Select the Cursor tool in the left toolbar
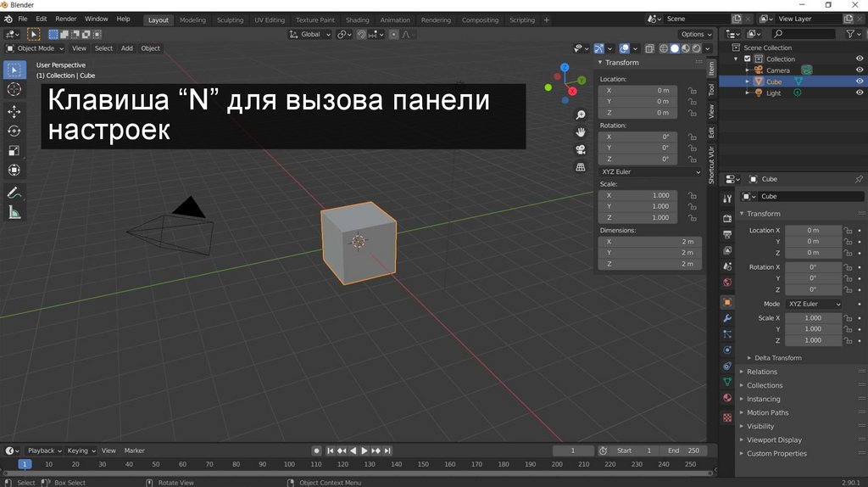Screen dimensions: 868x487 coord(14,89)
